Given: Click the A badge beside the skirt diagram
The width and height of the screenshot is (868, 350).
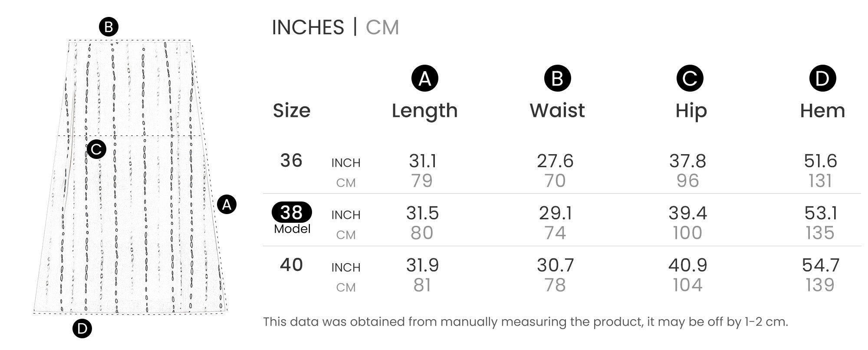Looking at the screenshot, I should (227, 204).
